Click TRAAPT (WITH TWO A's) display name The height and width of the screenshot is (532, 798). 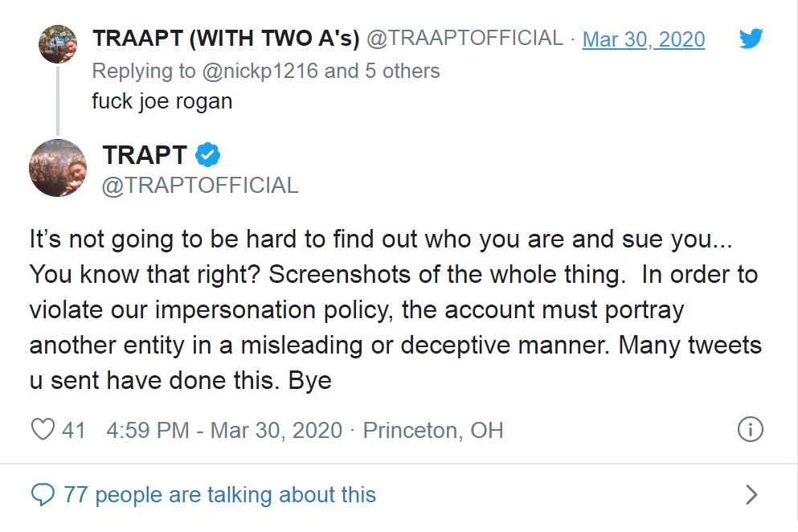pos(226,39)
